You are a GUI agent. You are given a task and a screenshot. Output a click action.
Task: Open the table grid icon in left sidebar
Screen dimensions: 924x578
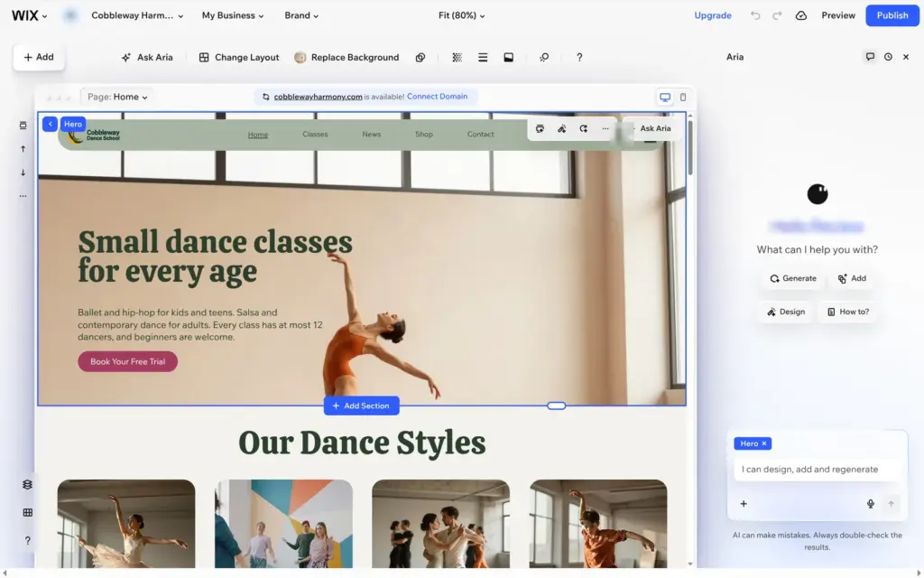pyautogui.click(x=27, y=513)
